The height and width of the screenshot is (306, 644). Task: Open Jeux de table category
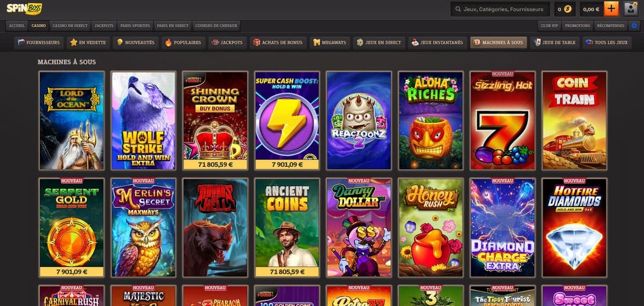tap(556, 42)
